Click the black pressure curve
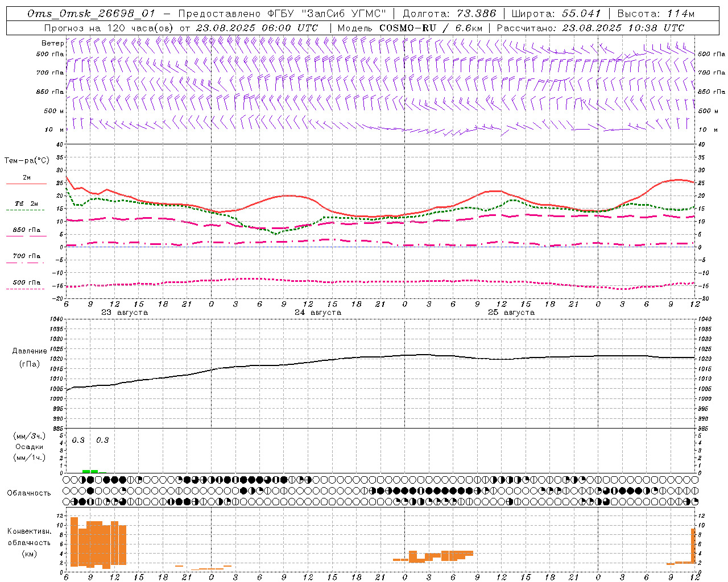Viewport: 728px width, 582px height. (381, 356)
